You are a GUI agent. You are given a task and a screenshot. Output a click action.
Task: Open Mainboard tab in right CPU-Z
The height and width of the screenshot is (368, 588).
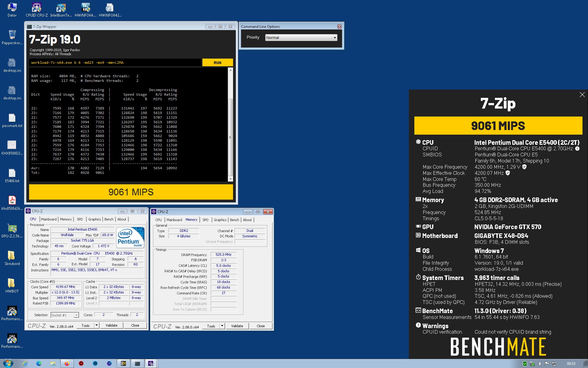pos(174,220)
